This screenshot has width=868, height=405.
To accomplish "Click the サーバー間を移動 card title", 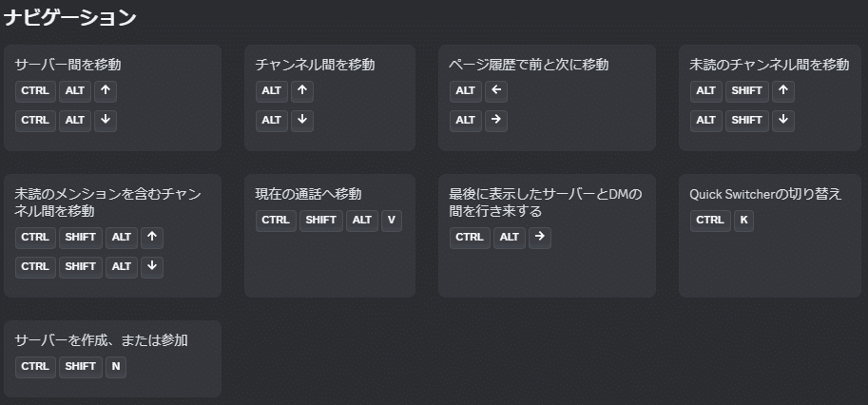I will tap(68, 65).
